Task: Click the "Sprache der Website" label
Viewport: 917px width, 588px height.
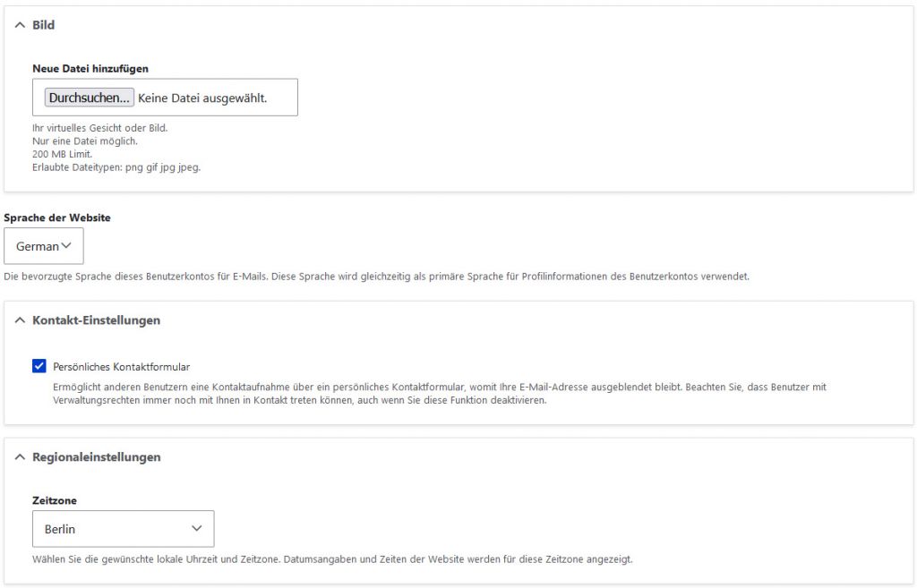Action: click(x=57, y=217)
